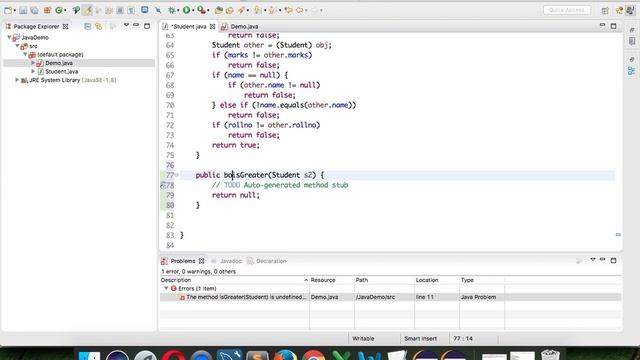Click the Back navigation arrow

tap(300, 10)
